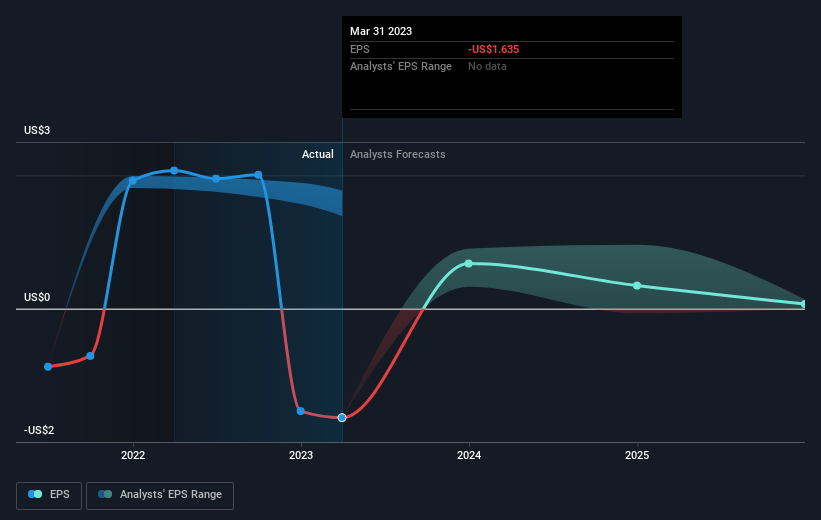Image resolution: width=821 pixels, height=520 pixels.
Task: Select the EPS data point at 2023
Action: 301,411
